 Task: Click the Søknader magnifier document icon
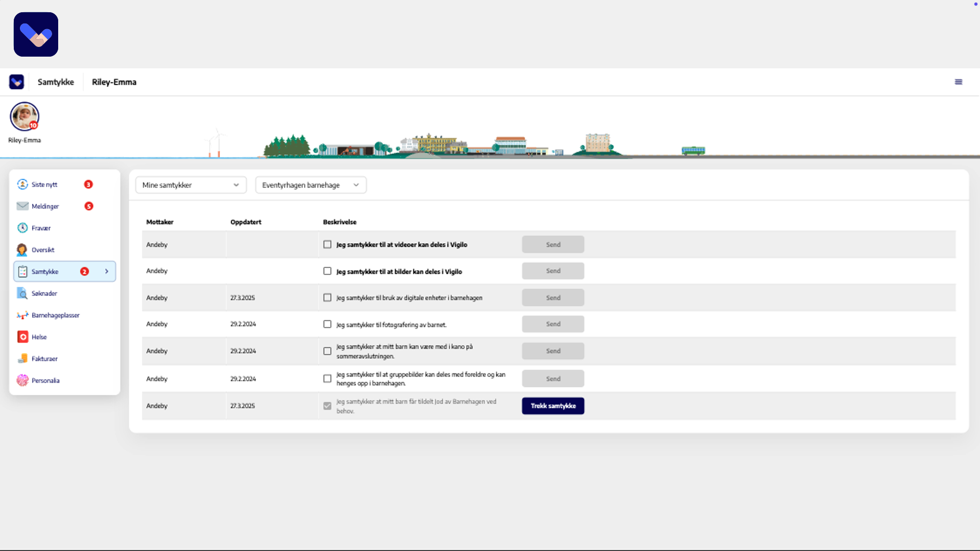tap(22, 293)
